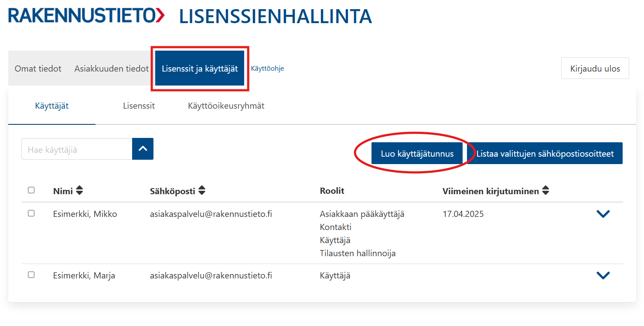The width and height of the screenshot is (644, 326).
Task: Click the Roolit column header
Action: (x=332, y=191)
